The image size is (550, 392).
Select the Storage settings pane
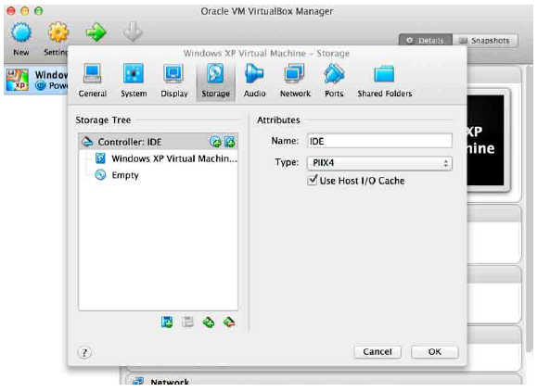click(215, 81)
